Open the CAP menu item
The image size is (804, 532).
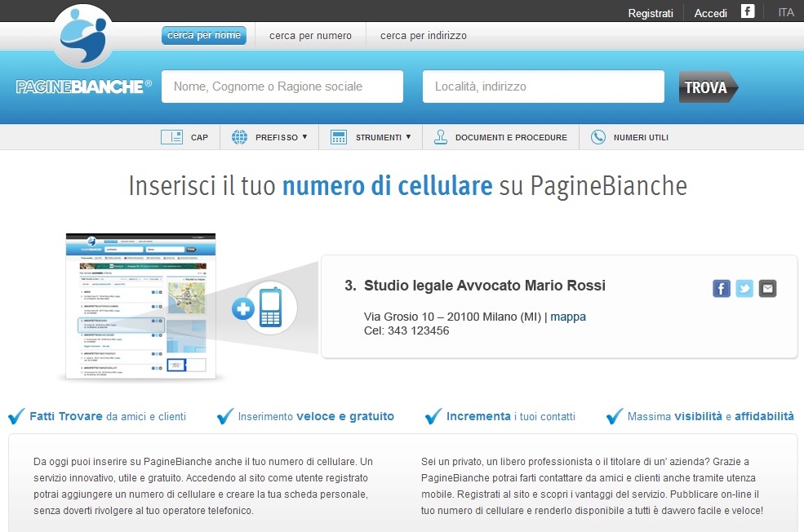point(199,137)
